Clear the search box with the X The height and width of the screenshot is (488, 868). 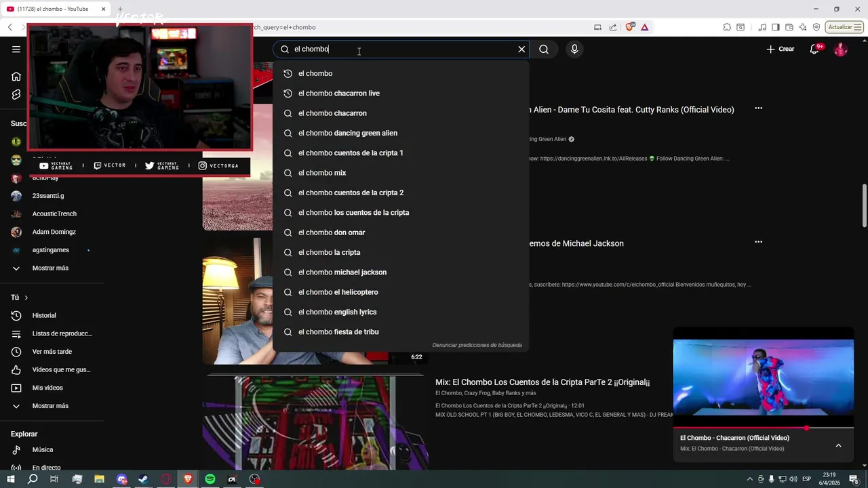click(x=521, y=49)
